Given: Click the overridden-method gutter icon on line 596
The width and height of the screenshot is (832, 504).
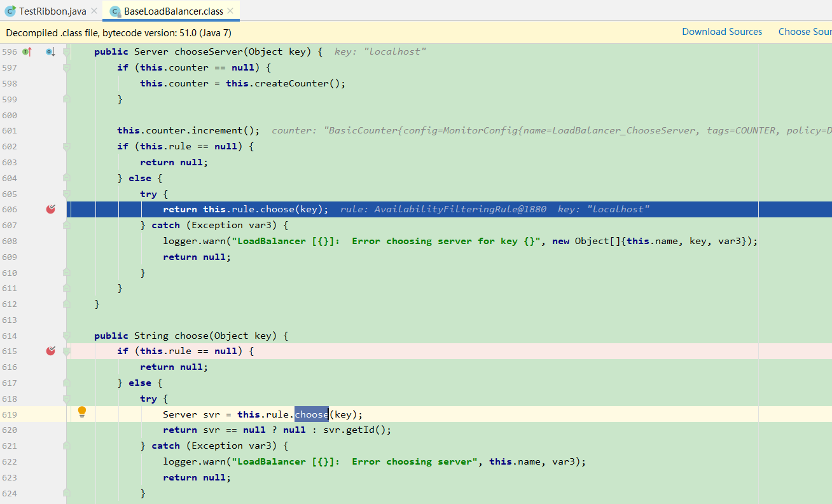Looking at the screenshot, I should (x=50, y=51).
